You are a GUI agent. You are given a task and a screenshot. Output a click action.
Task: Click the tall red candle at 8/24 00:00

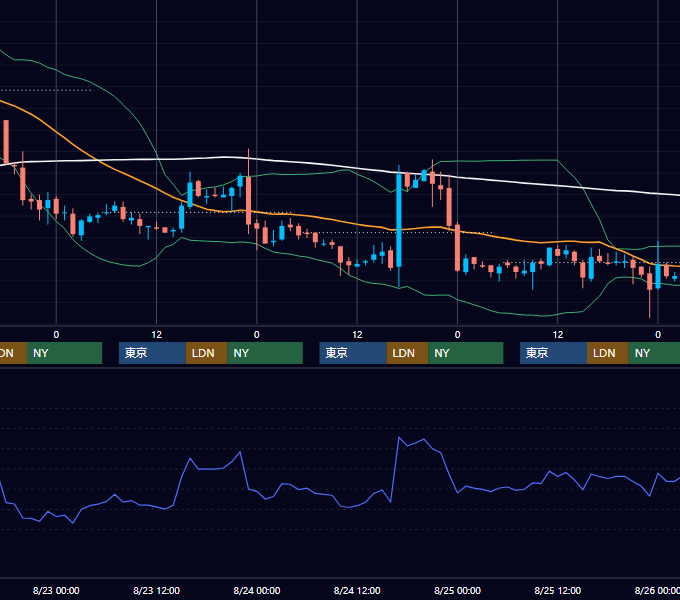point(248,200)
